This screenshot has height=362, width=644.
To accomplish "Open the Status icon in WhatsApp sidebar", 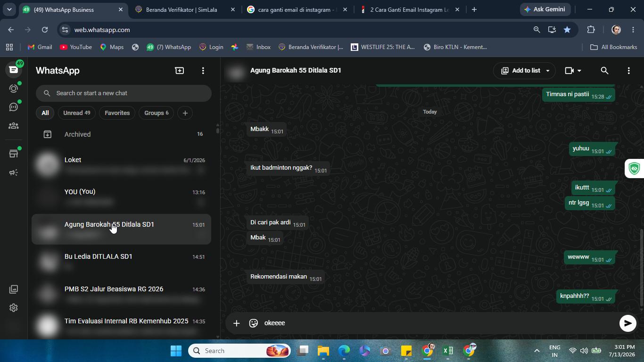I will tap(14, 89).
